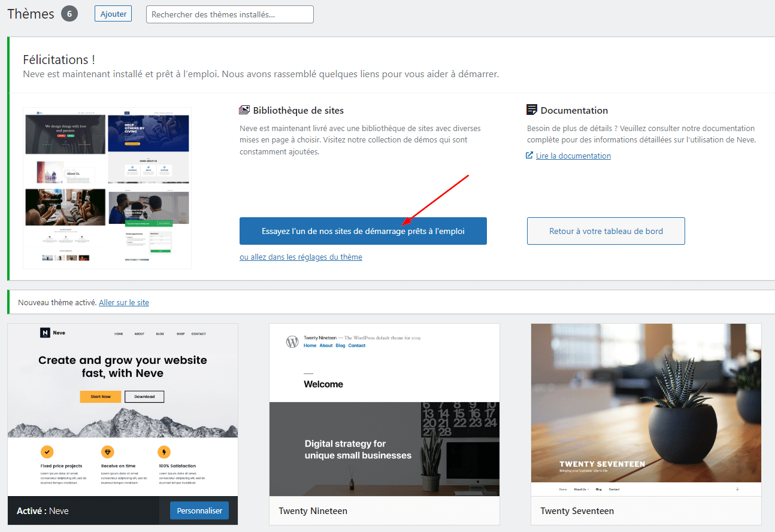Click the Documentation page icon
The image size is (775, 532).
pyautogui.click(x=531, y=110)
